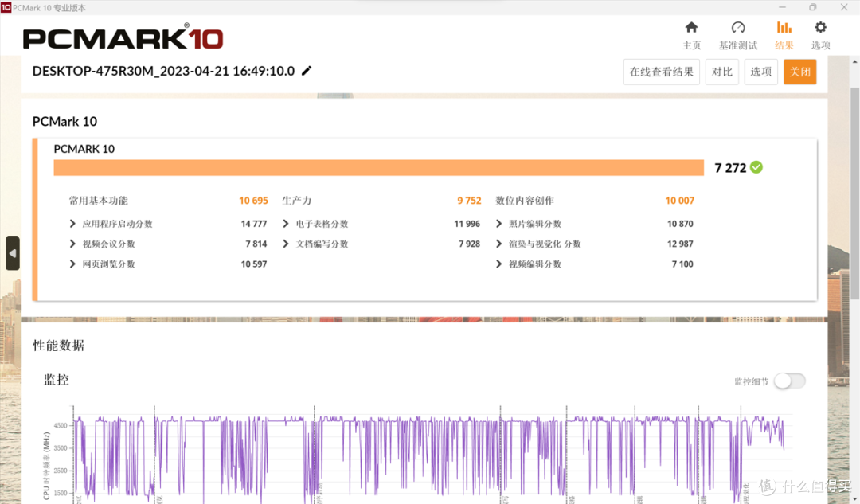Expand 照片编辑分数 details
The image size is (860, 504).
[x=498, y=224]
